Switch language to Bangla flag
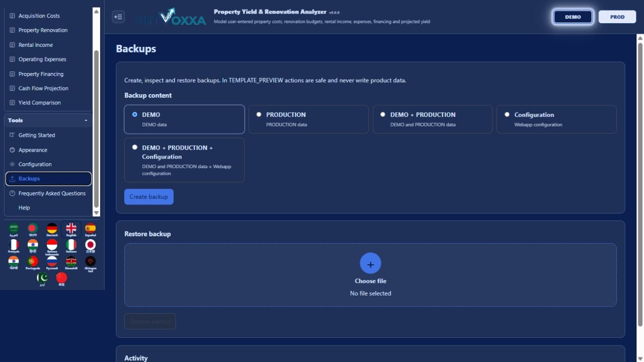The height and width of the screenshot is (362, 644). point(33,230)
